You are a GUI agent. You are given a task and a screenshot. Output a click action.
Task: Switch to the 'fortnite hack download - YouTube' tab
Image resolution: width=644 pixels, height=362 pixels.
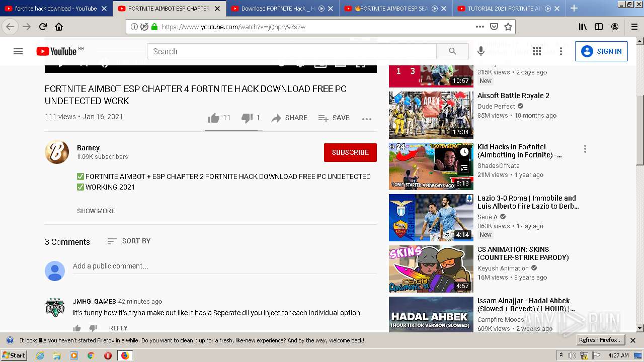pyautogui.click(x=56, y=8)
